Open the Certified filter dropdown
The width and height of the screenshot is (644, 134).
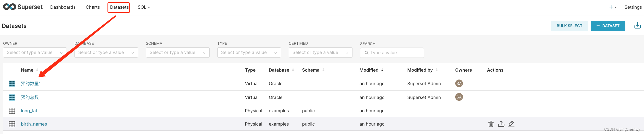320,52
